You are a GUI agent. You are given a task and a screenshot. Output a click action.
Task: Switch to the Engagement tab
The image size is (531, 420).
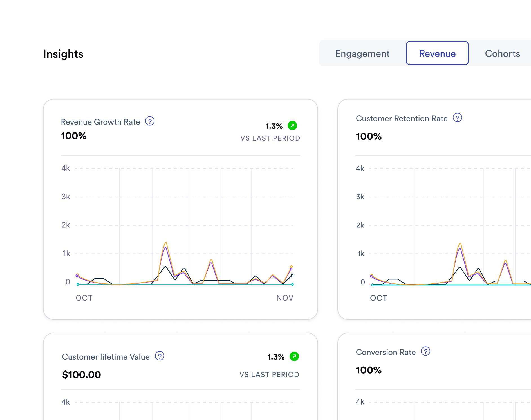[362, 53]
